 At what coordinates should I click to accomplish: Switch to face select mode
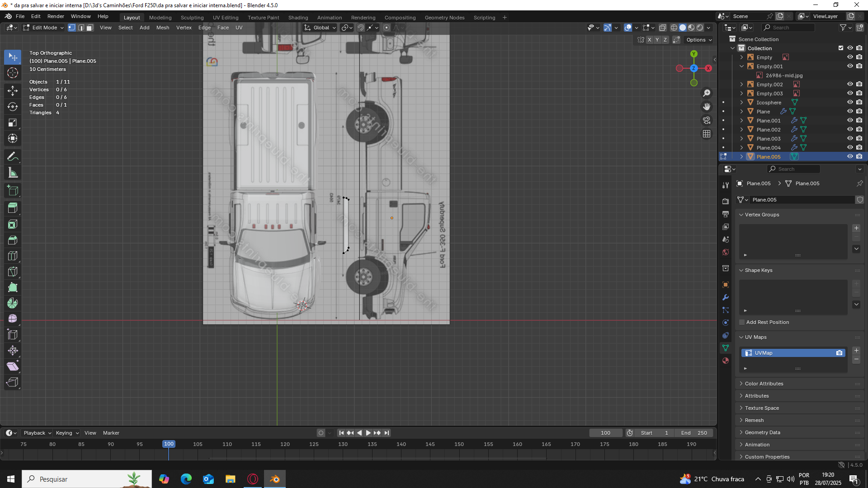pos(90,28)
